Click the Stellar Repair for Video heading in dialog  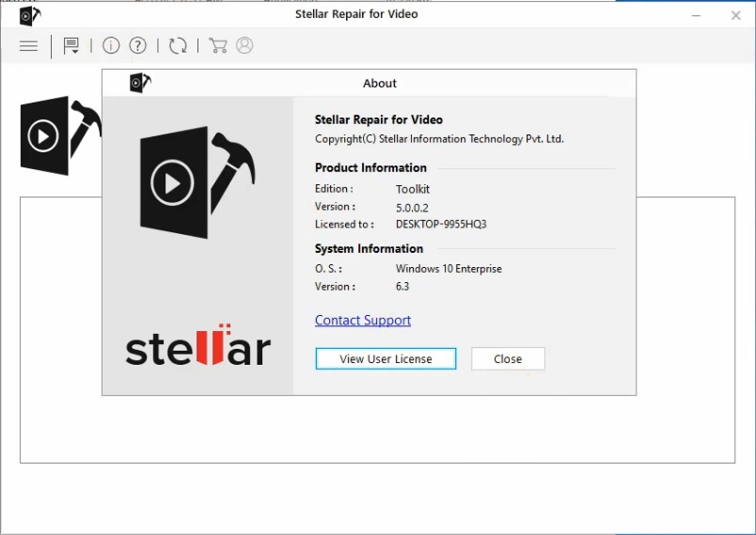point(379,119)
